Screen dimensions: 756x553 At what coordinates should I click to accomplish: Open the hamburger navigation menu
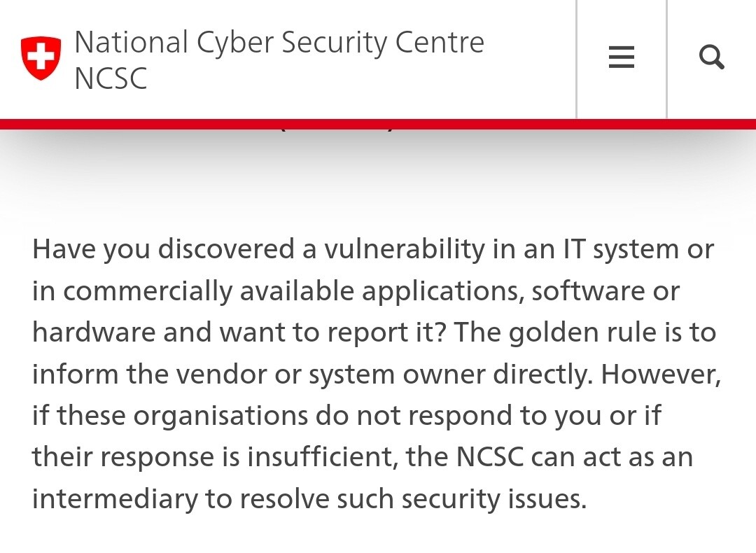pyautogui.click(x=621, y=57)
